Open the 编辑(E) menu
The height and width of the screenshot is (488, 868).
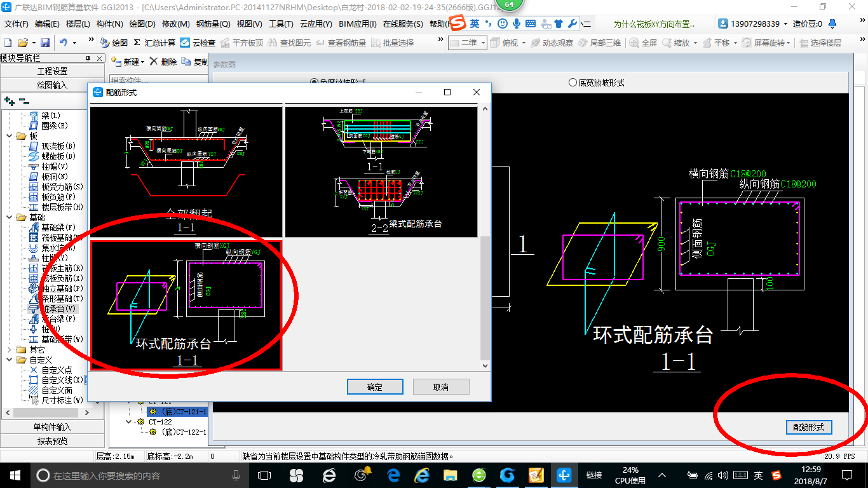tap(47, 24)
